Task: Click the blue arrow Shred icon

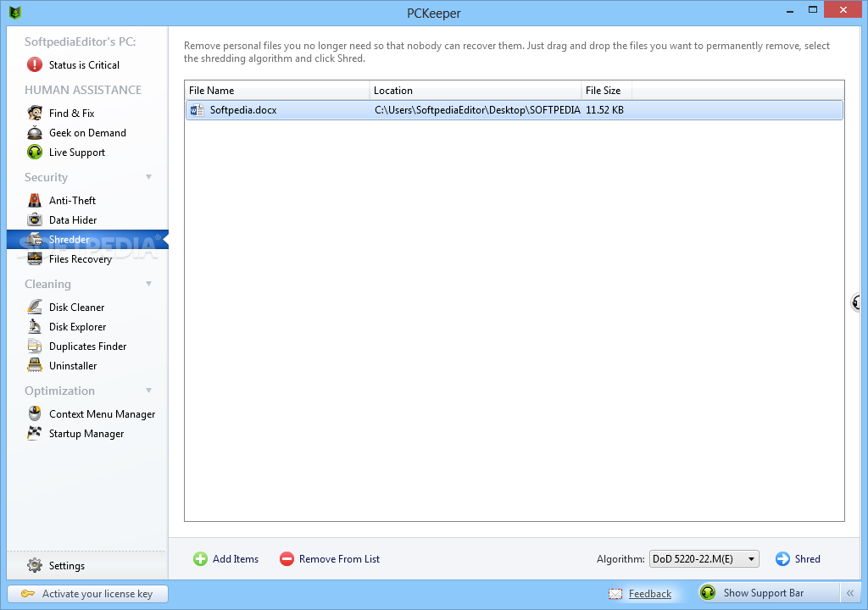Action: pyautogui.click(x=782, y=559)
